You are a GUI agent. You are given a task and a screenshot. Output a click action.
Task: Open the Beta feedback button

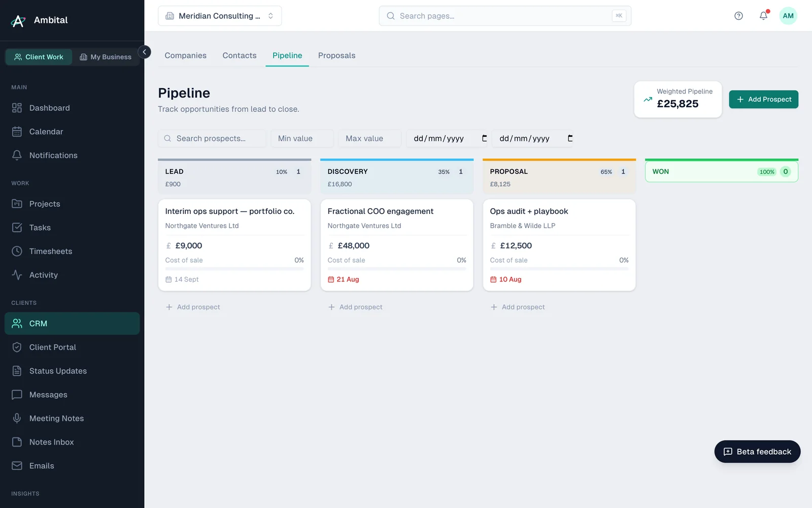[757, 452]
